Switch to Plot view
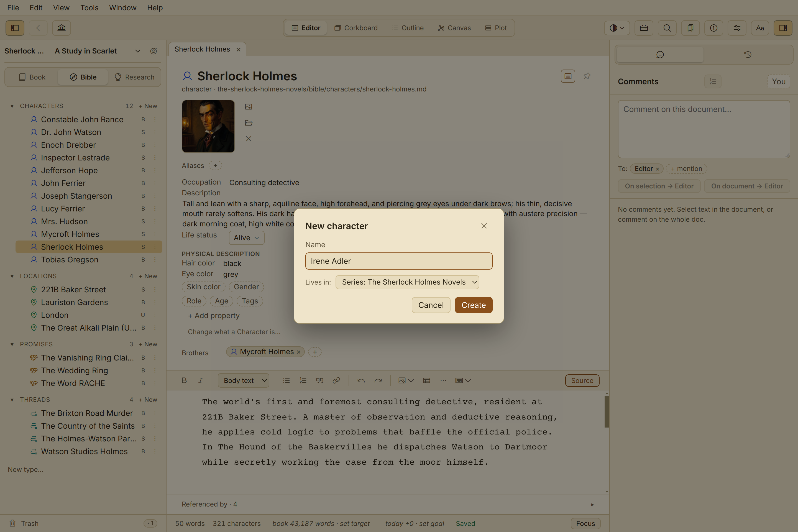798x532 pixels. click(496, 28)
